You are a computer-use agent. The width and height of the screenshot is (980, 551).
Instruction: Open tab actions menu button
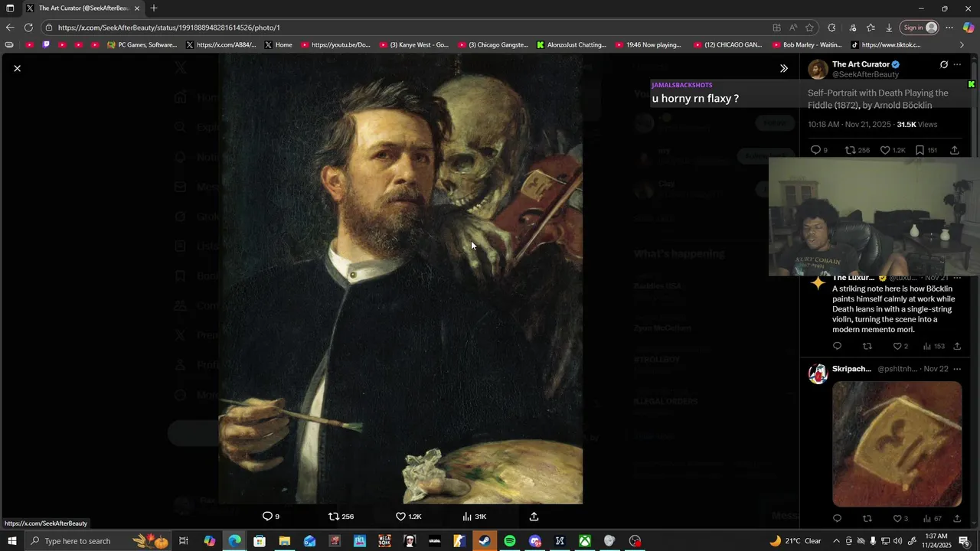click(x=10, y=8)
